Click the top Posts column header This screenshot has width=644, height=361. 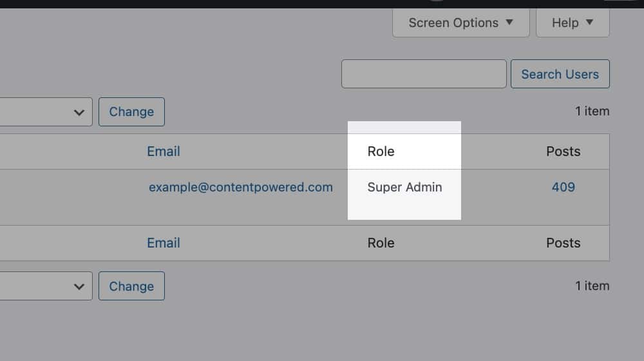coord(563,151)
